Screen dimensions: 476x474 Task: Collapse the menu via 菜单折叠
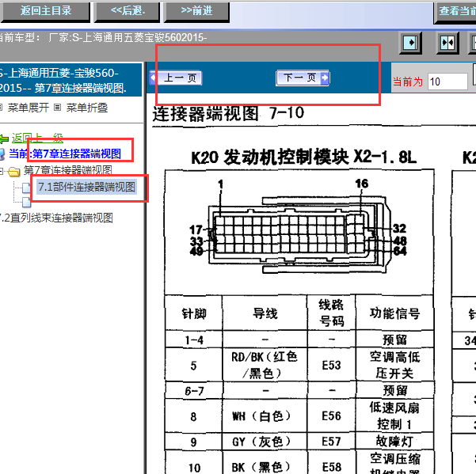click(87, 108)
